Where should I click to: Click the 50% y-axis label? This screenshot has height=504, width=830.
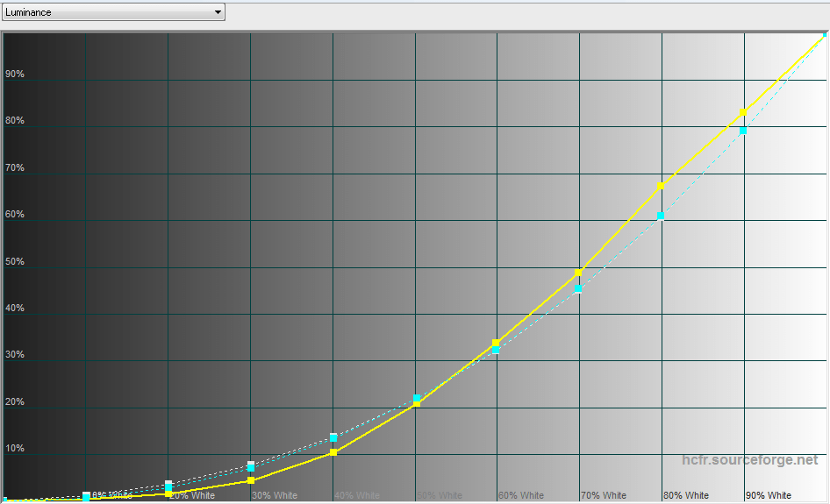[15, 262]
